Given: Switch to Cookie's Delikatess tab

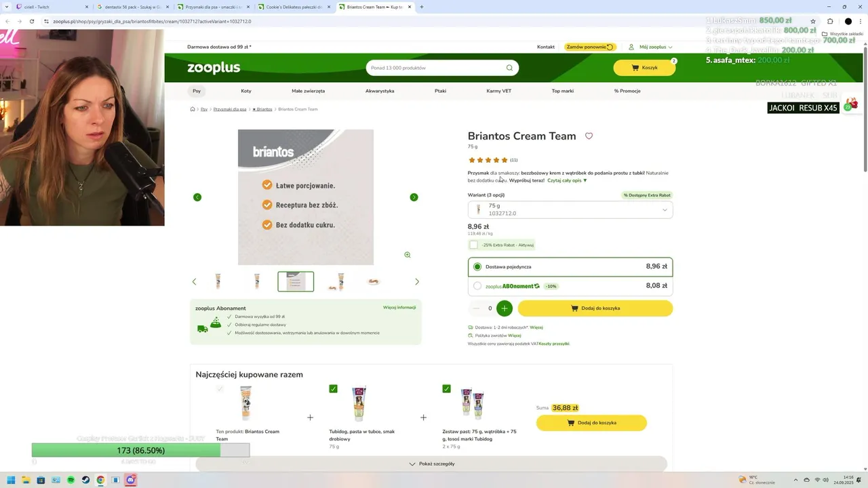Looking at the screenshot, I should (x=296, y=7).
